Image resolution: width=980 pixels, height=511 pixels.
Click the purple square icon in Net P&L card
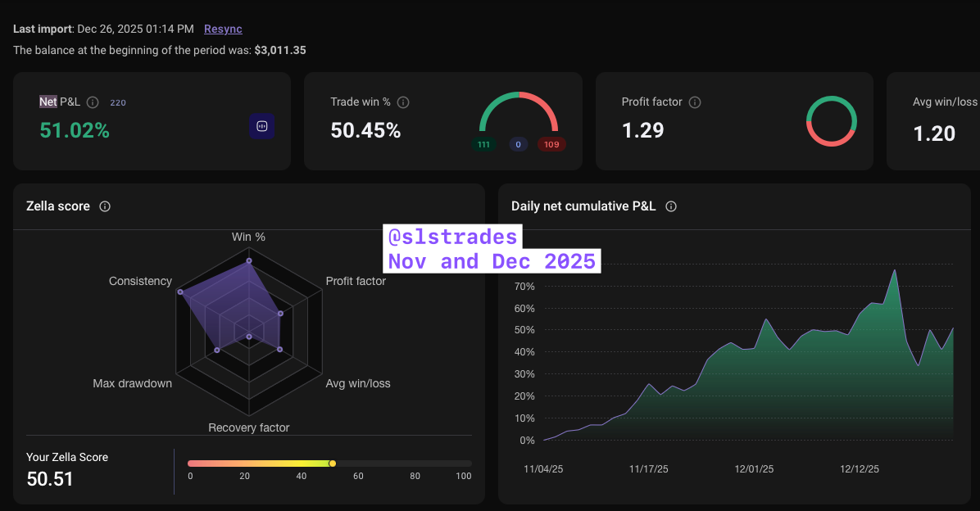[262, 126]
